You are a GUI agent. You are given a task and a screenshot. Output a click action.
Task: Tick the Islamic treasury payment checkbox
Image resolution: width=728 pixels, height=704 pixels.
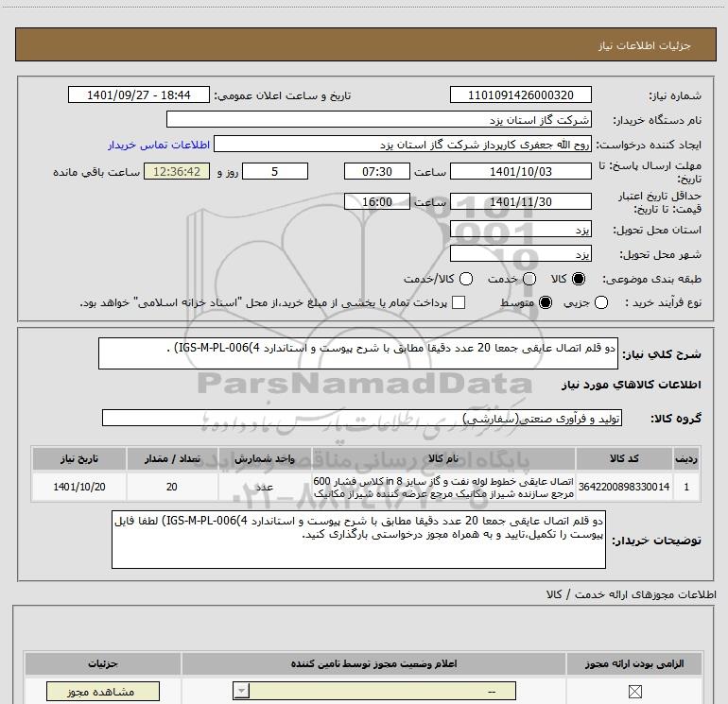459,302
